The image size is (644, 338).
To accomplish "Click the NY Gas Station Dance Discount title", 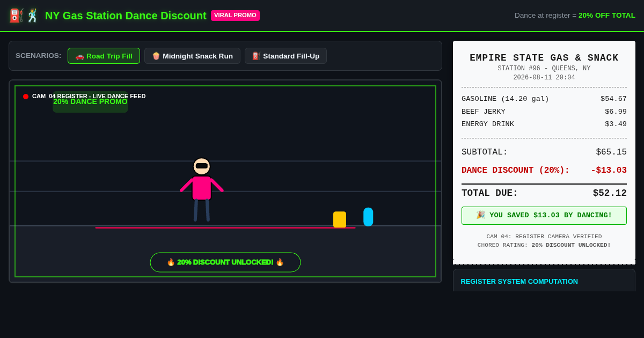I will pyautogui.click(x=126, y=16).
